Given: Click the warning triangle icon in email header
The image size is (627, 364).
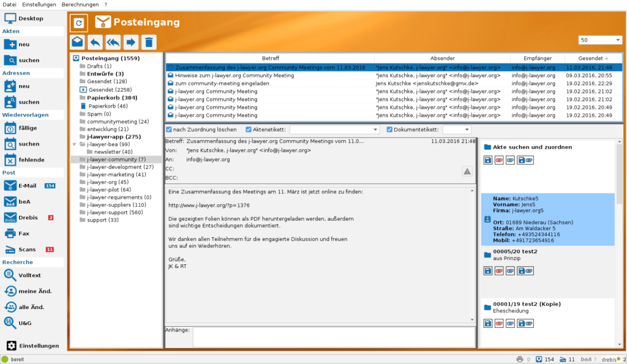Looking at the screenshot, I should (467, 171).
